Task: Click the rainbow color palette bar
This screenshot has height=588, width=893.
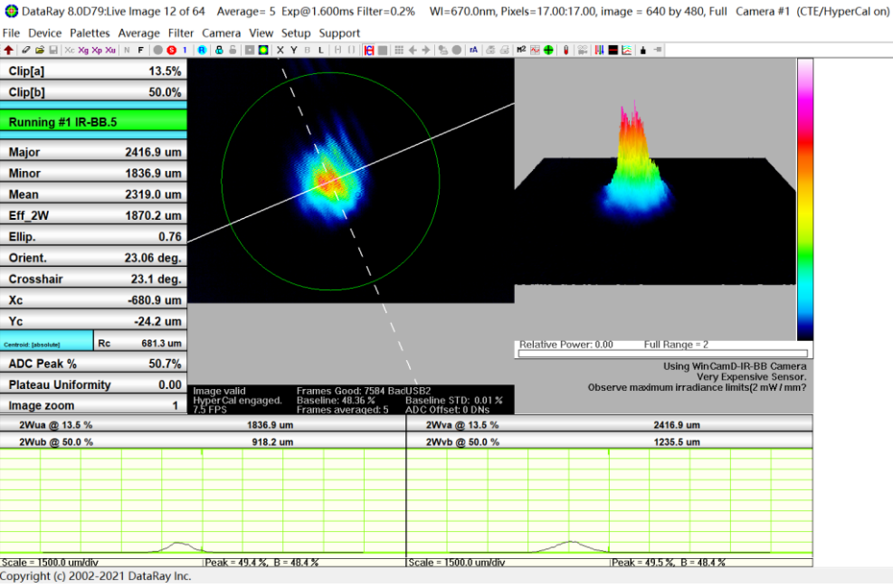Action: (x=804, y=199)
